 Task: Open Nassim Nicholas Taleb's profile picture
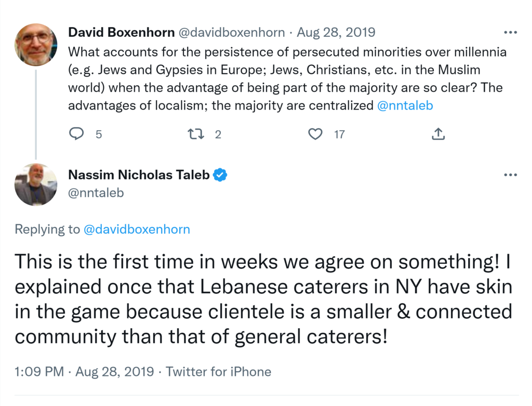(36, 184)
